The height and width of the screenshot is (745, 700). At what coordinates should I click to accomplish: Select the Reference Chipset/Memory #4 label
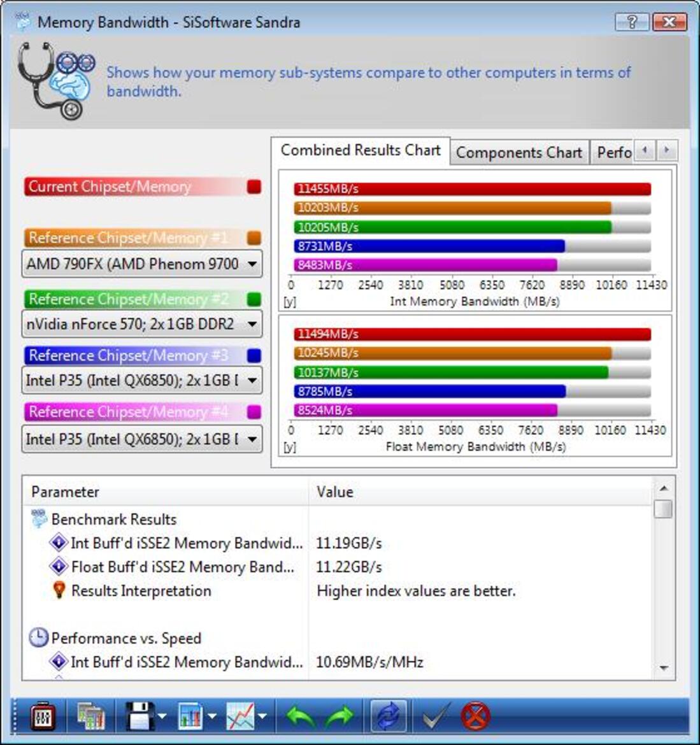click(128, 411)
